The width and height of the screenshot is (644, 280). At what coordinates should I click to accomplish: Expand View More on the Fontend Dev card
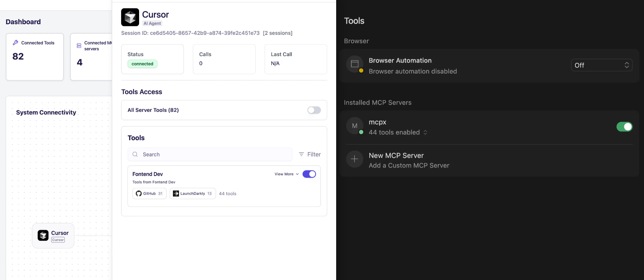pyautogui.click(x=287, y=174)
